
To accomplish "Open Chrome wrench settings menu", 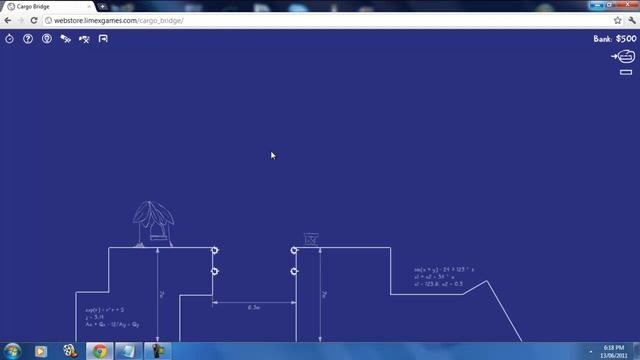I will 632,20.
